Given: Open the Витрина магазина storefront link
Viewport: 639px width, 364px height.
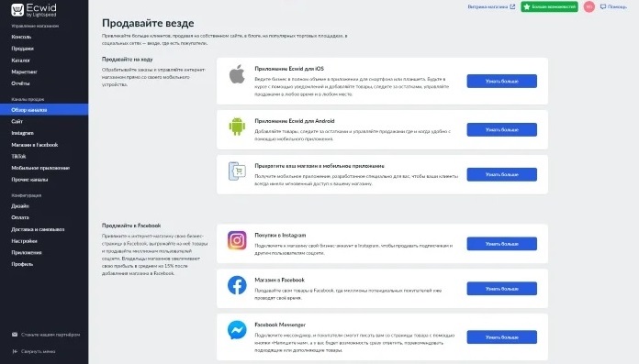Looking at the screenshot, I should coord(491,6).
